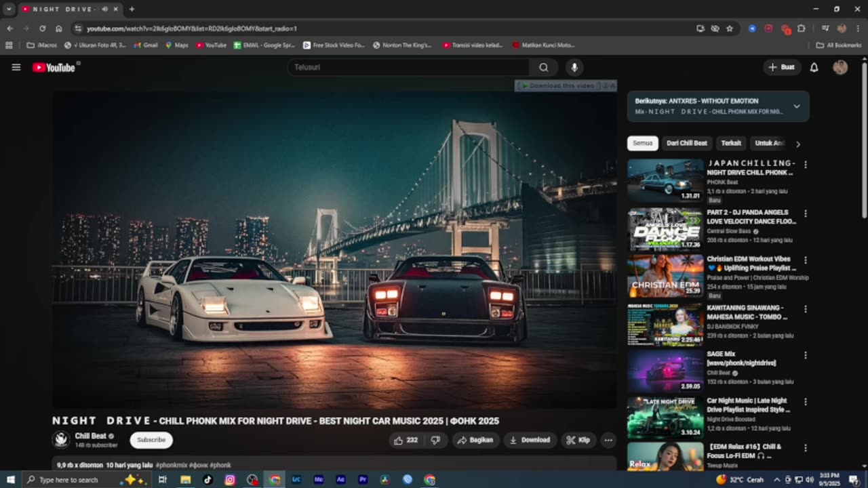This screenshot has height=488, width=868.
Task: Go to the YouTube home logo
Action: (54, 67)
